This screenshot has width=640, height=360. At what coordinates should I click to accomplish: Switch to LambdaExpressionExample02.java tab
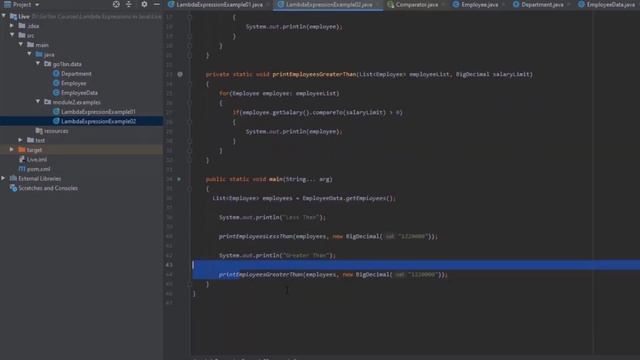[329, 4]
